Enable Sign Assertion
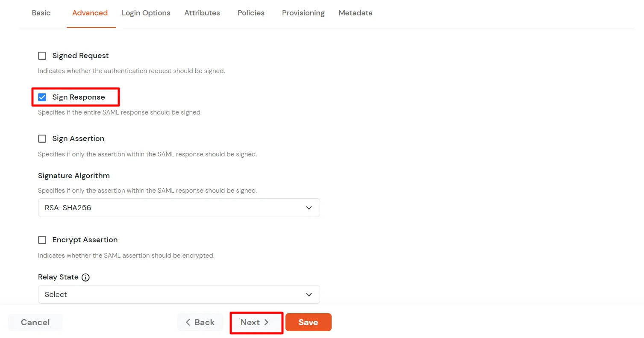This screenshot has width=644, height=338. (x=42, y=138)
